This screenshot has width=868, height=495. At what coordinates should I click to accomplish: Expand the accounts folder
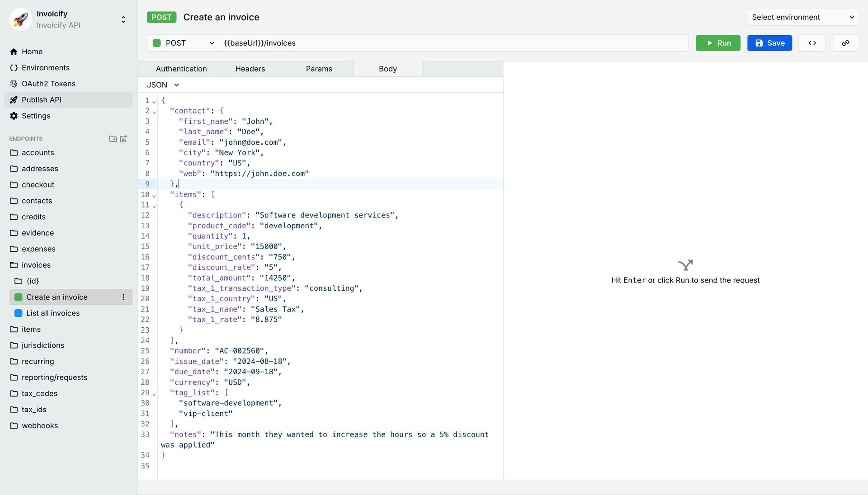pyautogui.click(x=69, y=153)
